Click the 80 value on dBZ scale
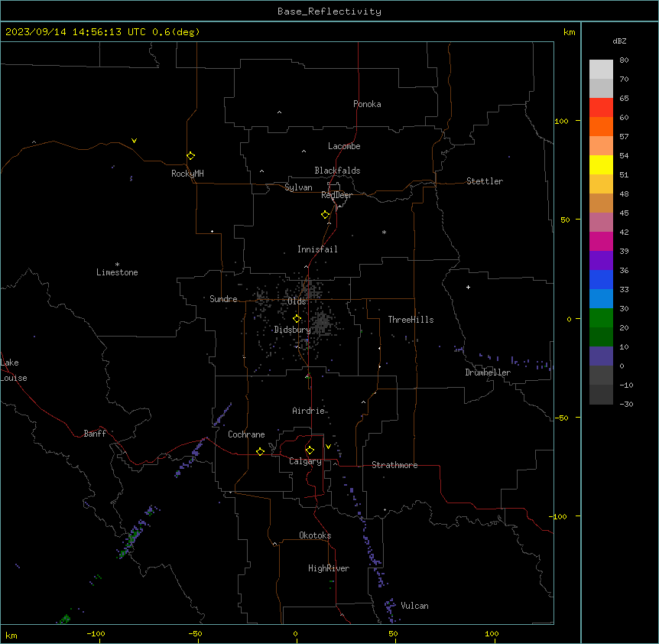The height and width of the screenshot is (644, 659). [x=624, y=60]
